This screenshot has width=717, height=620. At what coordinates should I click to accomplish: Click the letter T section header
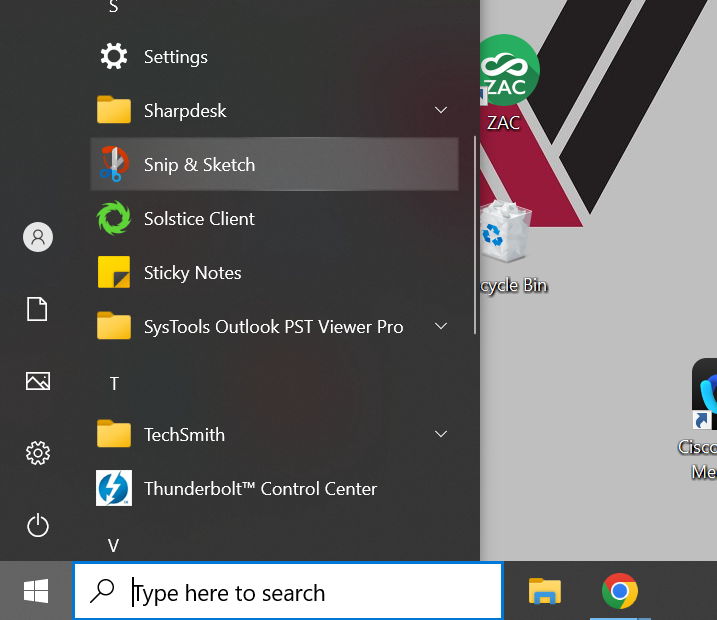coord(114,384)
